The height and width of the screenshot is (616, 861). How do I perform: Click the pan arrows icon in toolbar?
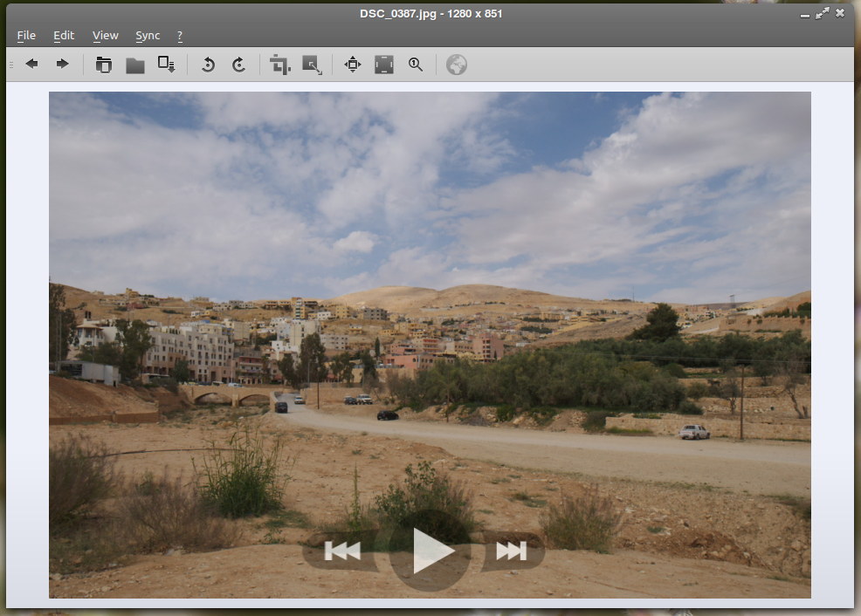(x=353, y=65)
